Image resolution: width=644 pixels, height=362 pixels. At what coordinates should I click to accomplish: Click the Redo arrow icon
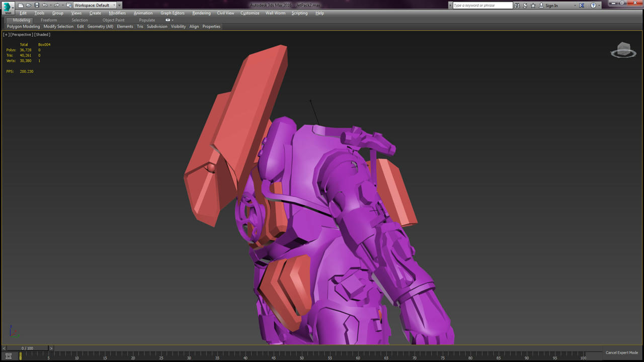coord(56,6)
